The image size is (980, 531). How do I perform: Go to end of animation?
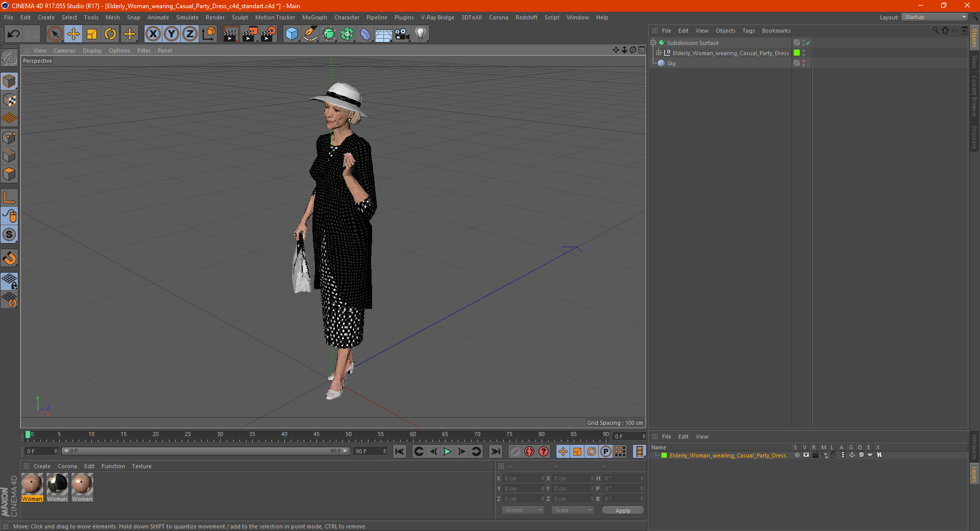click(x=495, y=451)
